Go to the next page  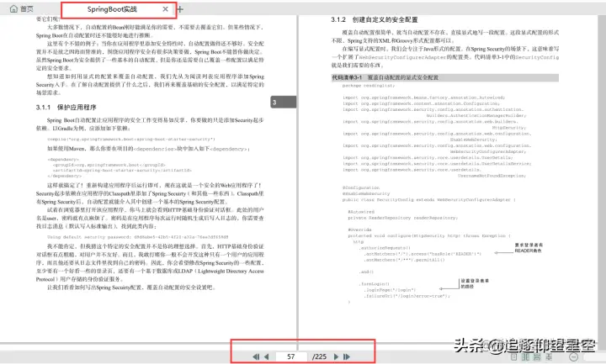[336, 356]
